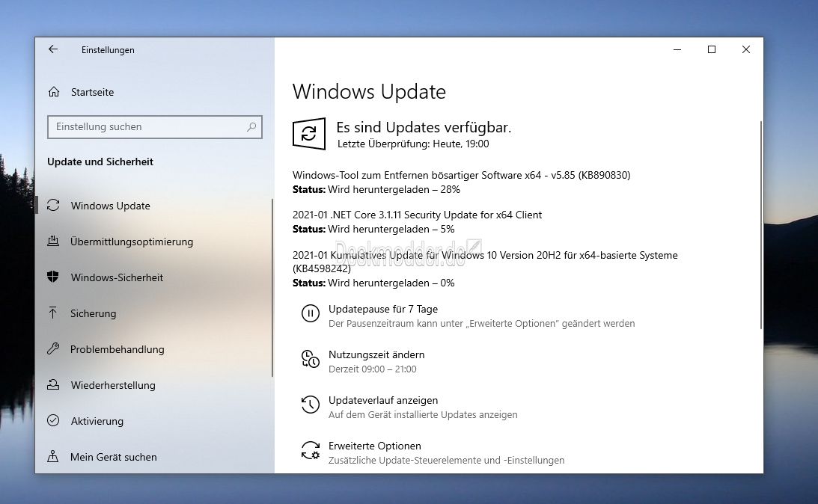The image size is (818, 504).
Task: Click 'Letzte Überprüfung: Heute, 19:00' text
Action: (x=413, y=144)
